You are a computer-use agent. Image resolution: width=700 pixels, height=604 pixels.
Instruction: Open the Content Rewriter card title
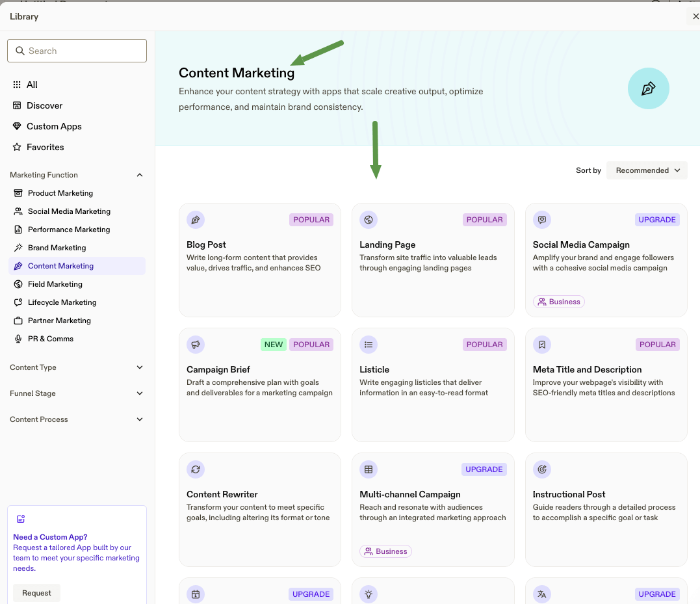click(222, 494)
